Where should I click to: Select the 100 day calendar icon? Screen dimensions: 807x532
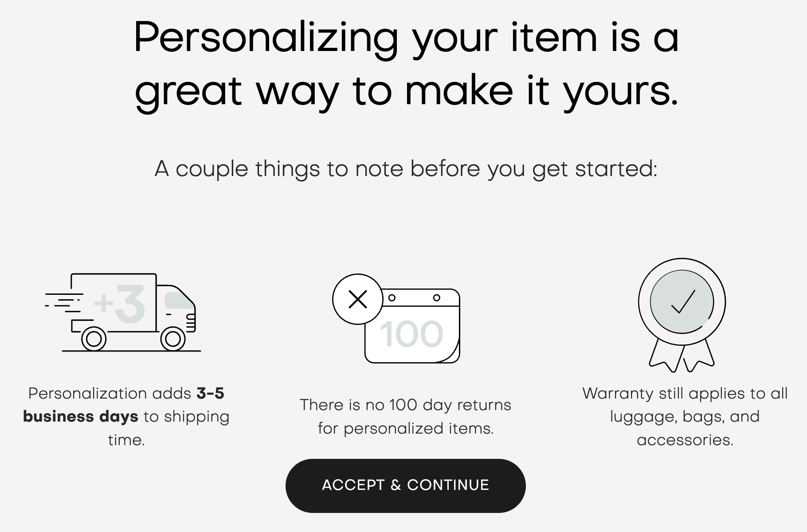point(396,319)
